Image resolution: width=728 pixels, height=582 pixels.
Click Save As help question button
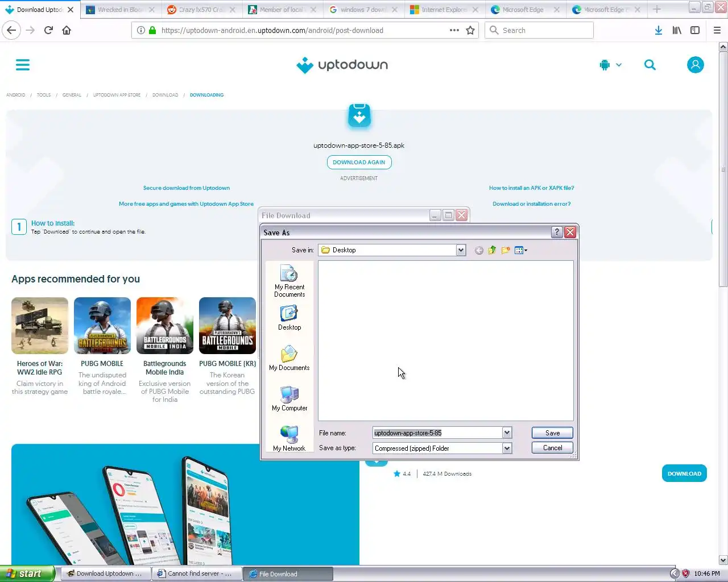click(x=557, y=232)
